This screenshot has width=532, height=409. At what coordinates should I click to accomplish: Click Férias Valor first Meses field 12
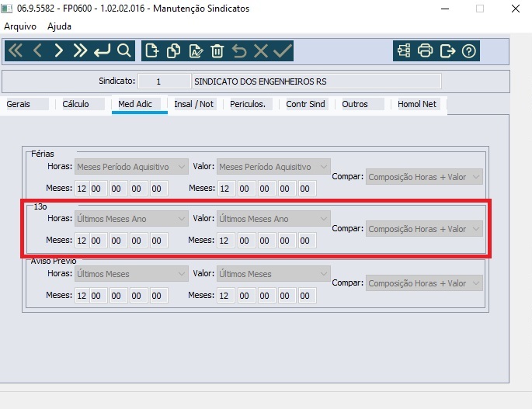pos(225,189)
